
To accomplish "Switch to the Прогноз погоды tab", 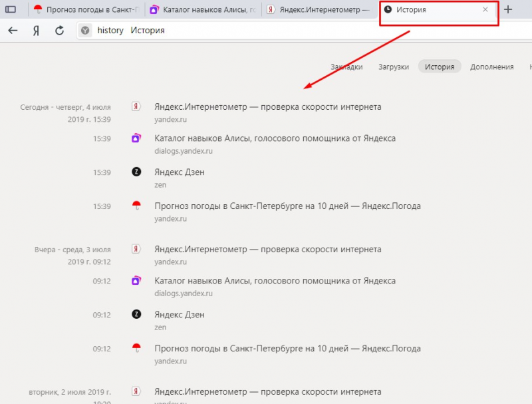I will click(86, 9).
